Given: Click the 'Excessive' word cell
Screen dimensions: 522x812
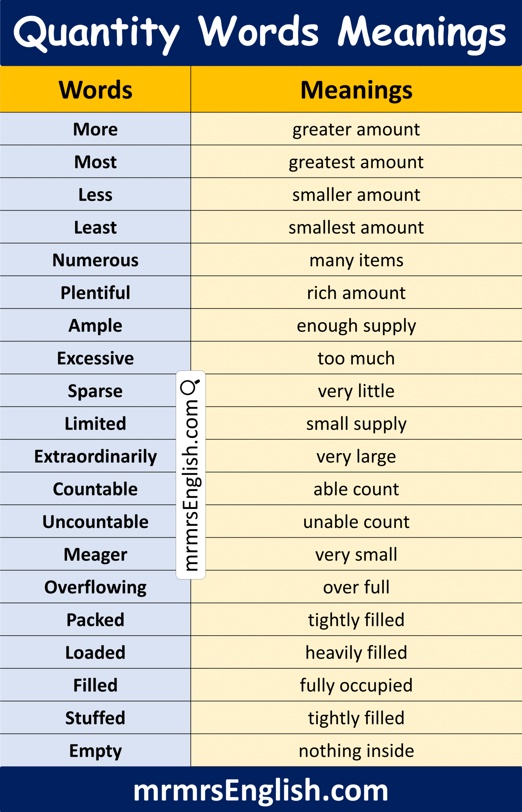Looking at the screenshot, I should click(95, 358).
